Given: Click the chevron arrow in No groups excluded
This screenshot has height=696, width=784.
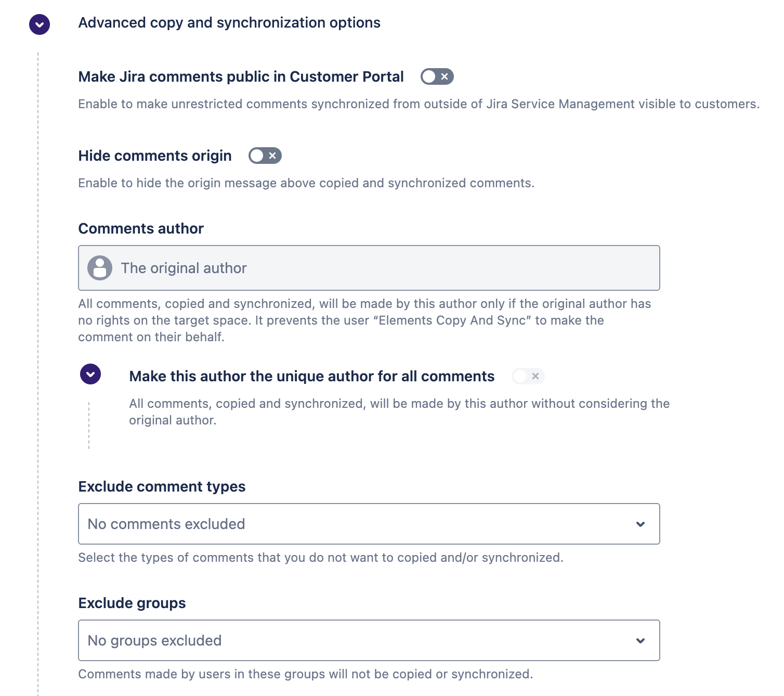Looking at the screenshot, I should point(641,641).
